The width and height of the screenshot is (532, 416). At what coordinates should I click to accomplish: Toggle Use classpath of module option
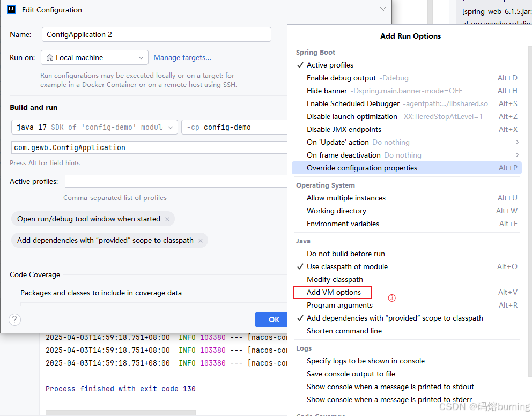tap(407, 266)
